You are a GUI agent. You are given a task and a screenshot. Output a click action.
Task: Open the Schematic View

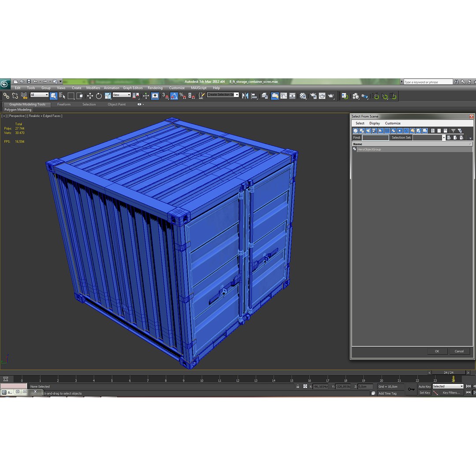(x=292, y=96)
